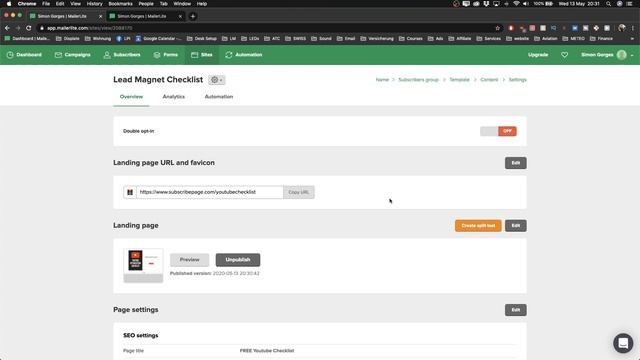This screenshot has width=640, height=360.
Task: Click the Wi-Fi status icon
Action: click(x=516, y=4)
